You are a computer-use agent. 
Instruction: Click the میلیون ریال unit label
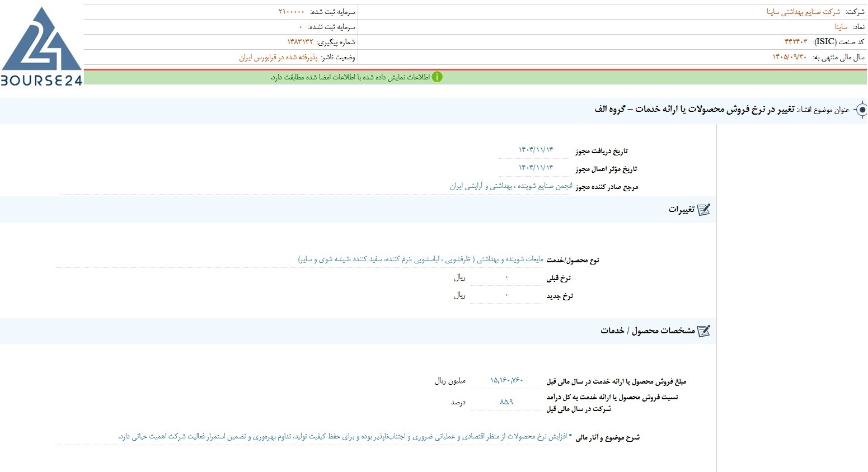tap(450, 381)
